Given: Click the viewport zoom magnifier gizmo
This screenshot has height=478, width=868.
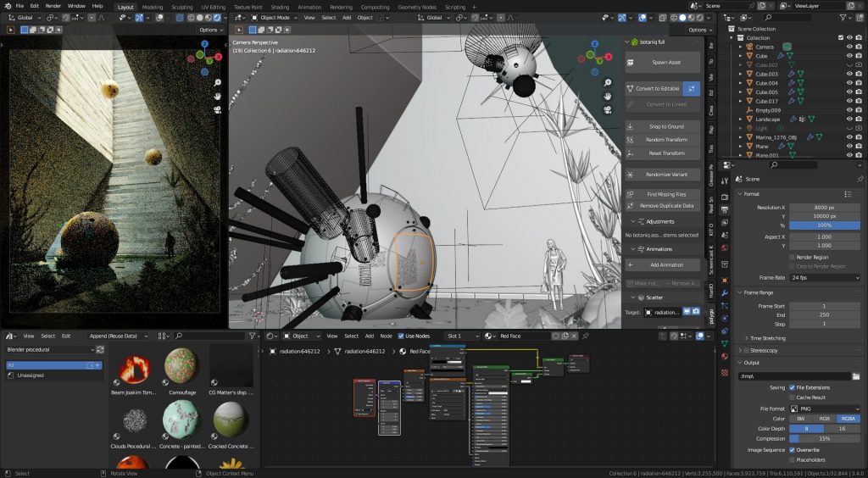Looking at the screenshot, I should (607, 82).
